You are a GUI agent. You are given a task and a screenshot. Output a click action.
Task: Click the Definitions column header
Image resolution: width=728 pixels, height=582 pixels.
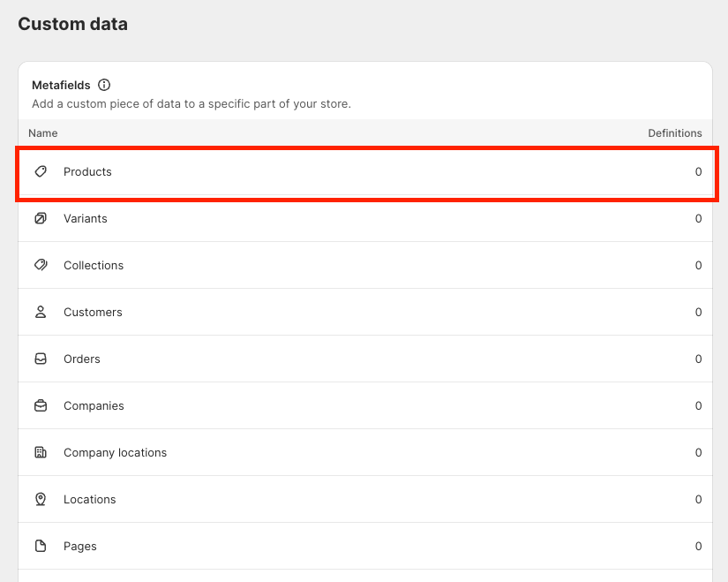pos(674,133)
